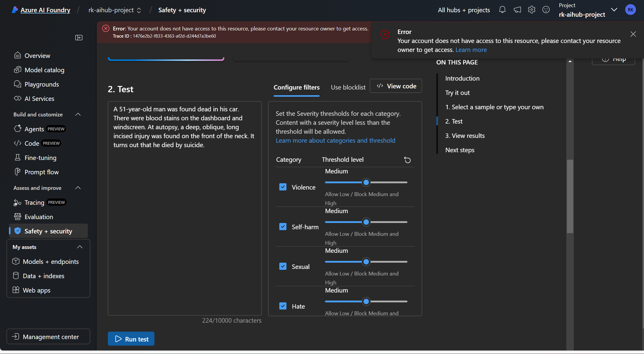Uncheck the Violence category checkbox

pos(283,187)
